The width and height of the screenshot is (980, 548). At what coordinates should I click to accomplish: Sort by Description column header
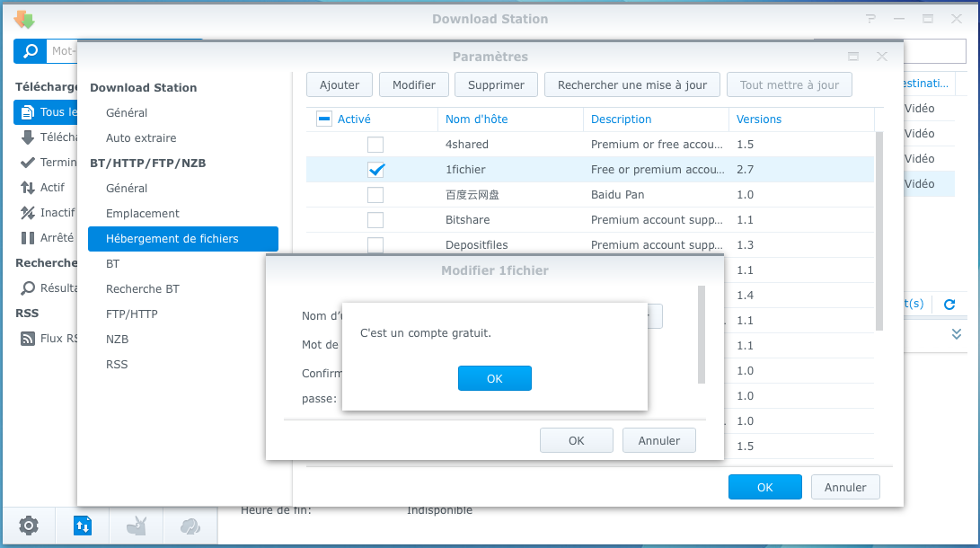(621, 119)
